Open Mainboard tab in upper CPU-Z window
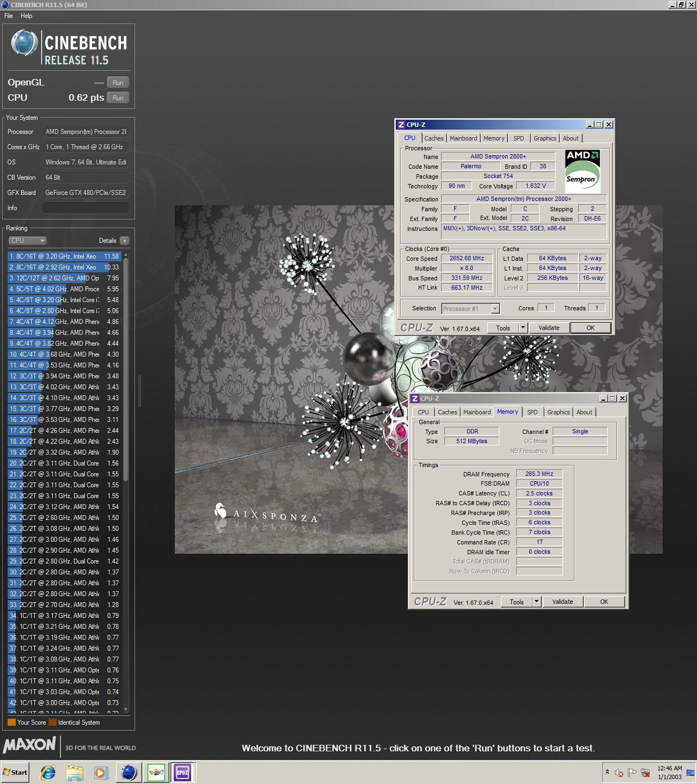Viewport: 697px width, 784px height. pos(463,138)
